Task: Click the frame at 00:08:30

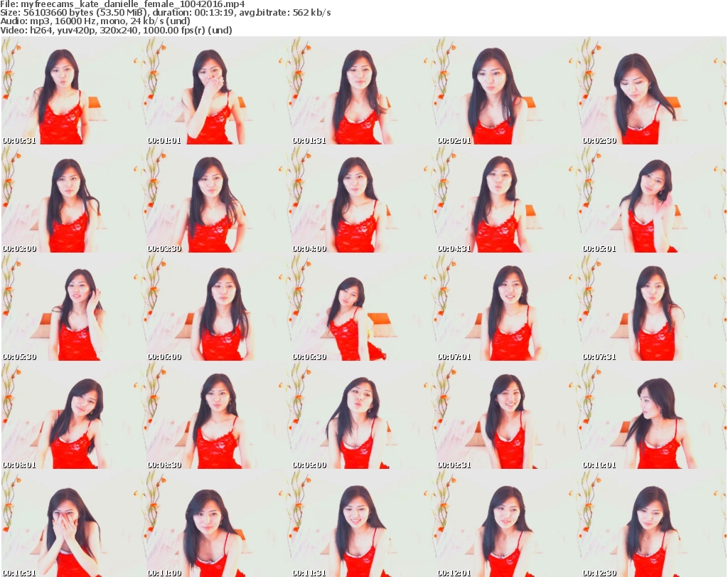Action: point(218,415)
